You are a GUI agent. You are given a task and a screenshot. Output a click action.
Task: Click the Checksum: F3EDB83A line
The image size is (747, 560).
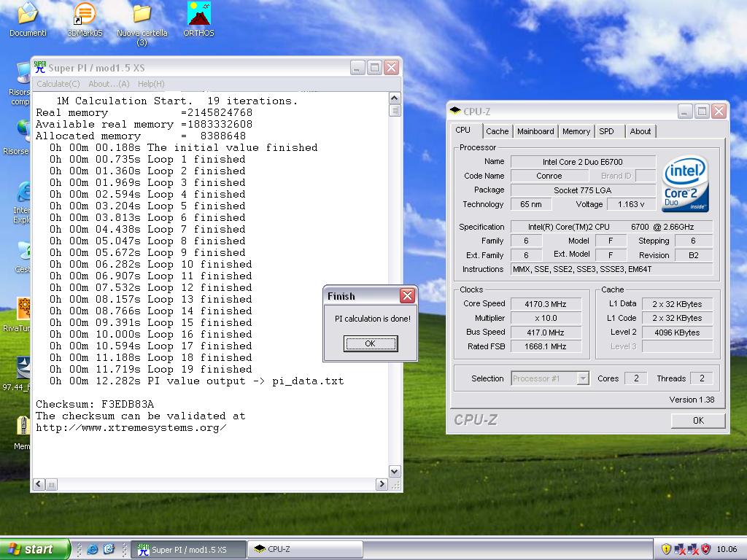click(x=95, y=404)
